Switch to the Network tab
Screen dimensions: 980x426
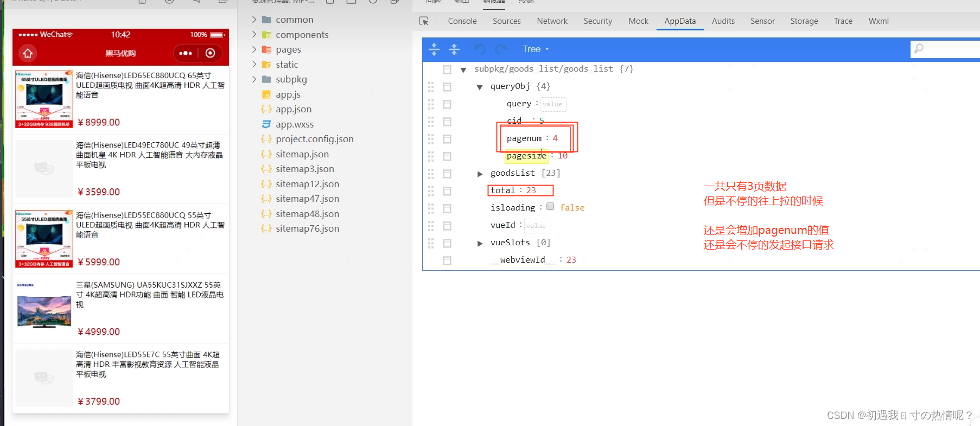(x=552, y=21)
